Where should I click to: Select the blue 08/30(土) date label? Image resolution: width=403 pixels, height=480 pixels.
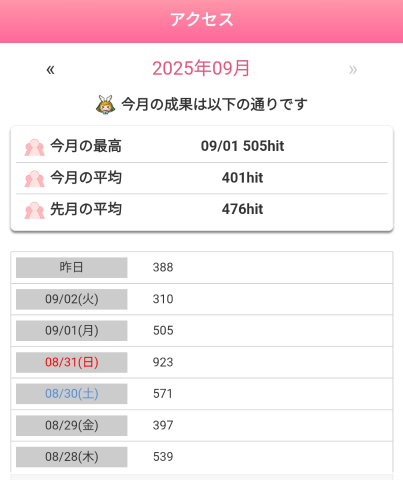point(72,394)
